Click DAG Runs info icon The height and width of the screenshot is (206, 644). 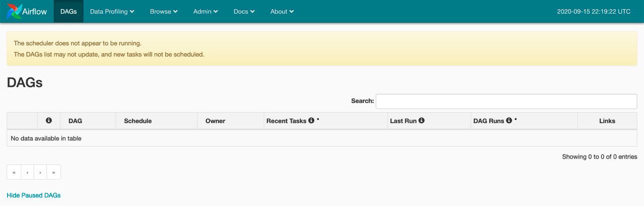[509, 121]
